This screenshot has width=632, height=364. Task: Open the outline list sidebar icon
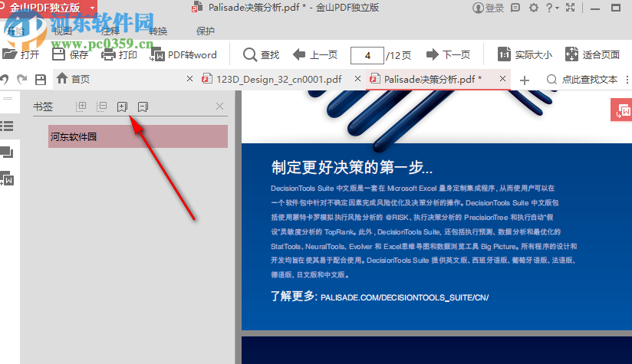(x=7, y=126)
